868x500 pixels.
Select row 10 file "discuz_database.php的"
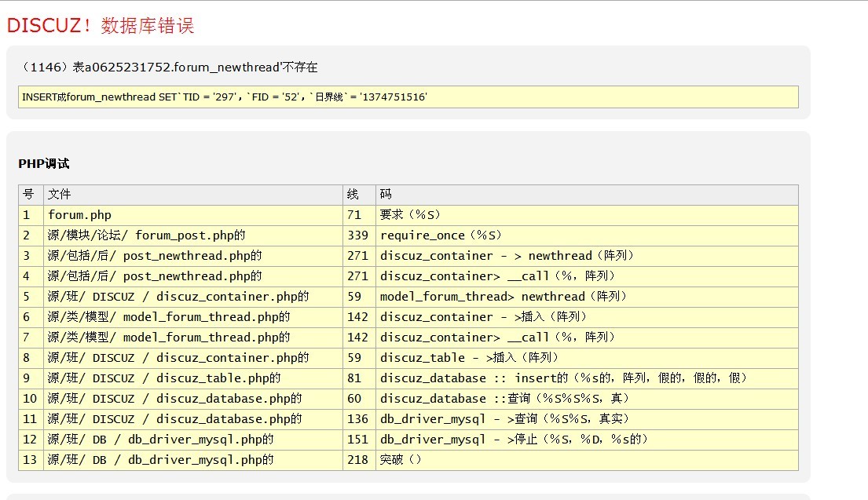pos(229,399)
